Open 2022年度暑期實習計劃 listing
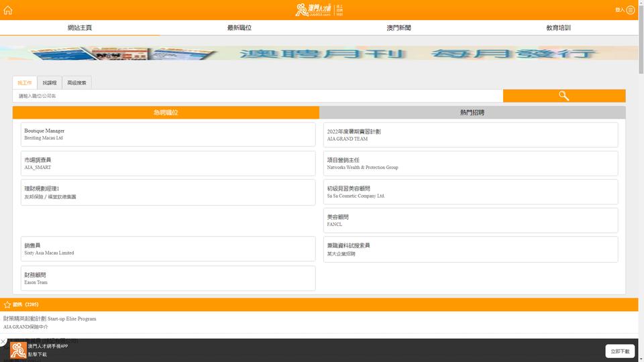Screen dimensions: 644x362 471,135
